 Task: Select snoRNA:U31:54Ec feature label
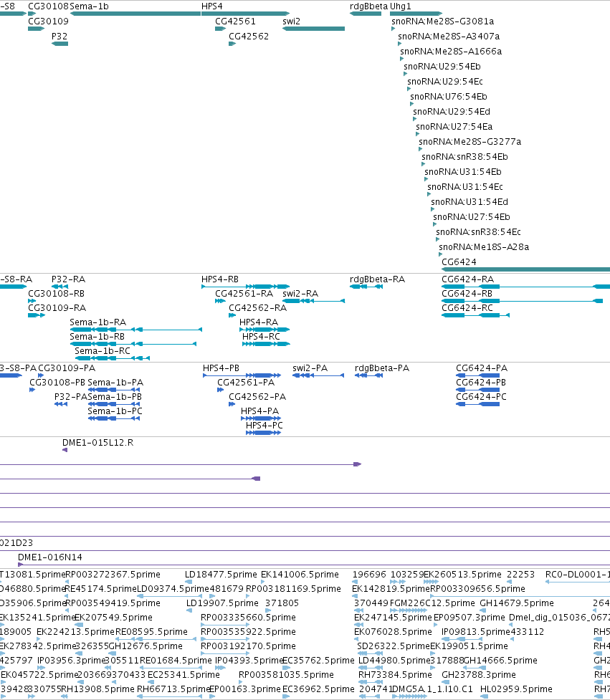[x=465, y=186]
